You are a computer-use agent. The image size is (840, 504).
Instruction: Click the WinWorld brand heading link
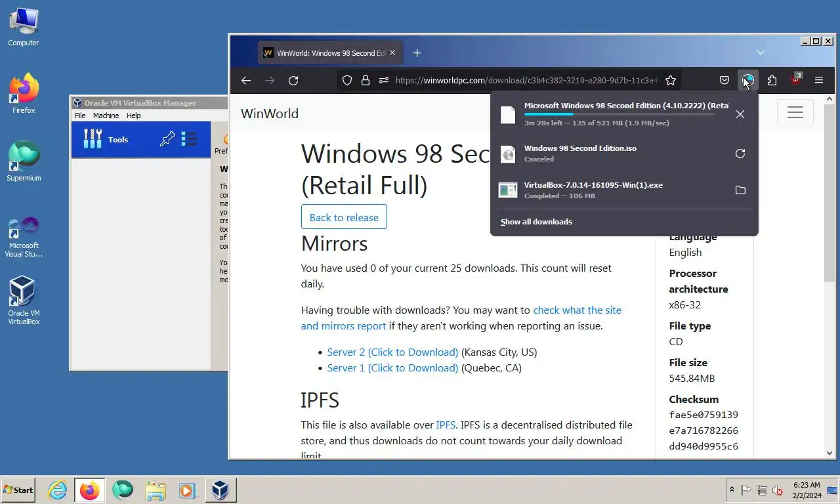[270, 114]
